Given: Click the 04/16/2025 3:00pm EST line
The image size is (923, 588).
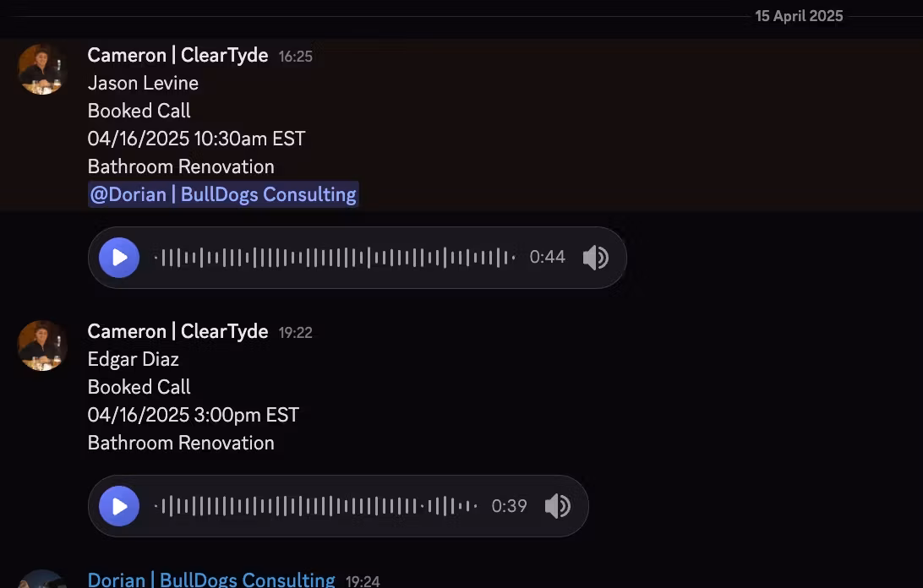Looking at the screenshot, I should (194, 415).
